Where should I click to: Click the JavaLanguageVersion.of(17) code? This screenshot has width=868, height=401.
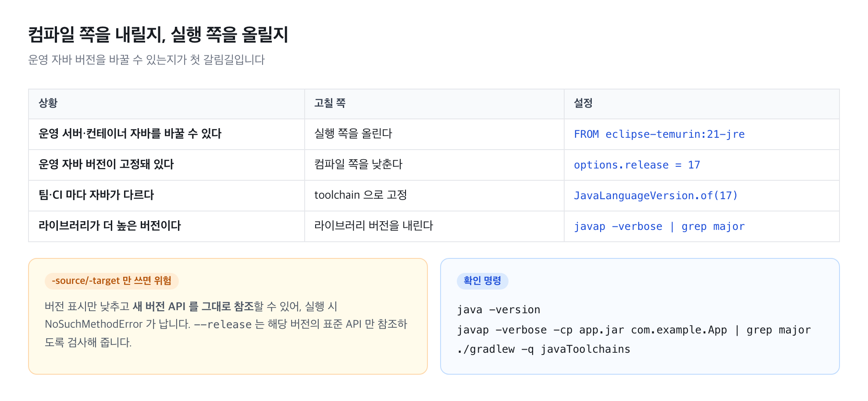656,196
